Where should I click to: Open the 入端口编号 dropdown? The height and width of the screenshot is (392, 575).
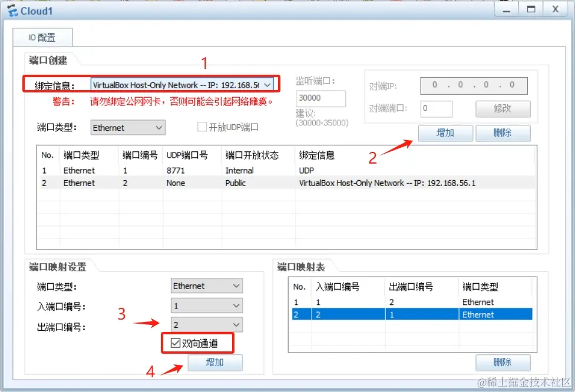207,305
